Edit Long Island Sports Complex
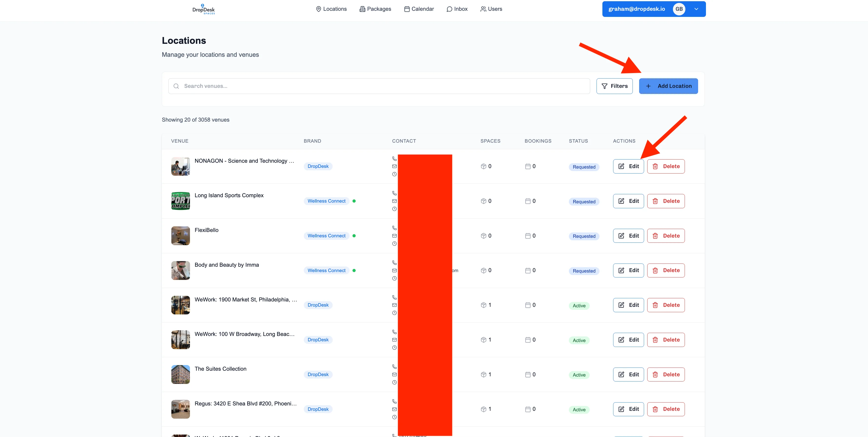Viewport: 868px width, 437px height. pos(628,201)
